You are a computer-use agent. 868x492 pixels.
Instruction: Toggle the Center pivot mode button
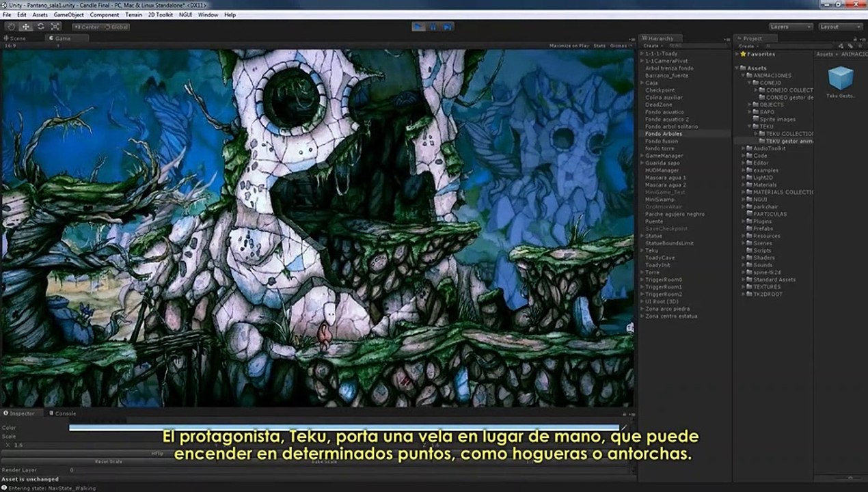[x=87, y=27]
